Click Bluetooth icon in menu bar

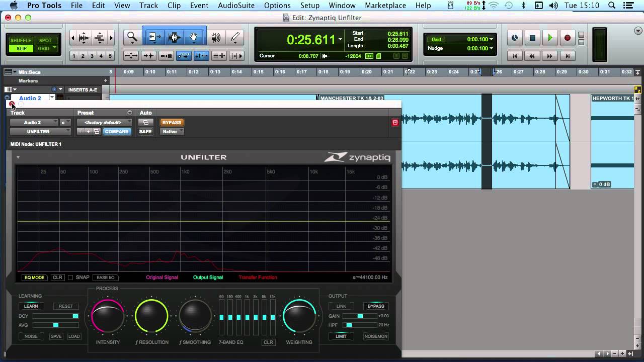click(523, 6)
